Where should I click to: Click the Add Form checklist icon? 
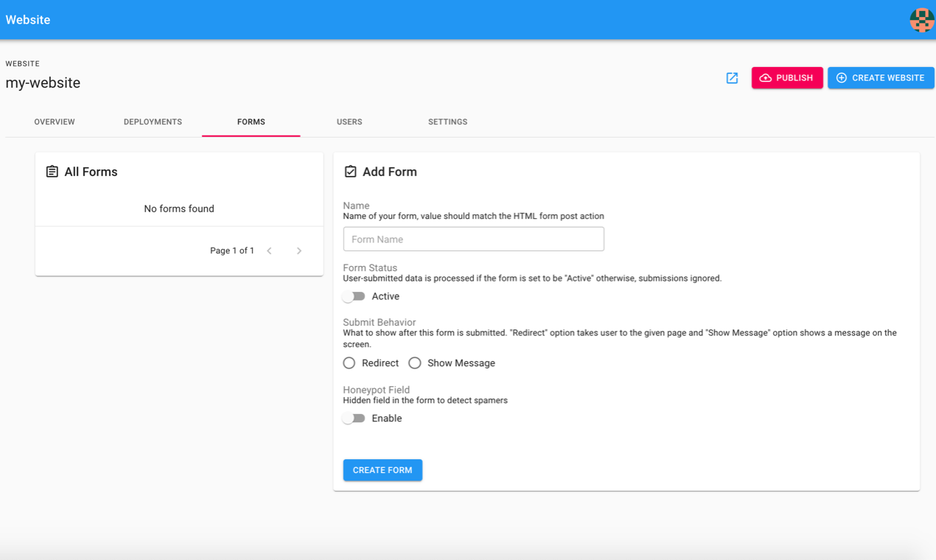351,172
